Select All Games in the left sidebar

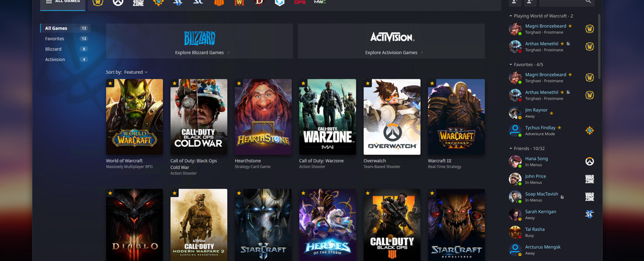[x=66, y=28]
